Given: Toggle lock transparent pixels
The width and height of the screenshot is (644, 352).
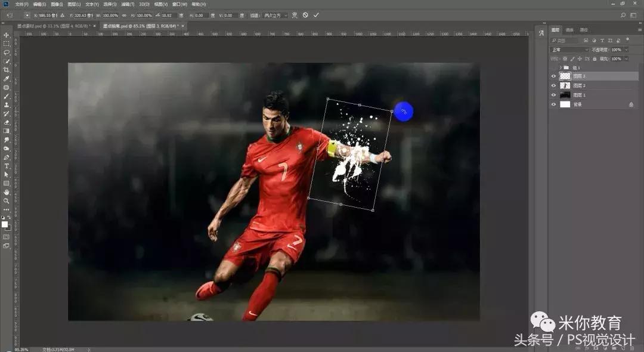Looking at the screenshot, I should (x=565, y=58).
